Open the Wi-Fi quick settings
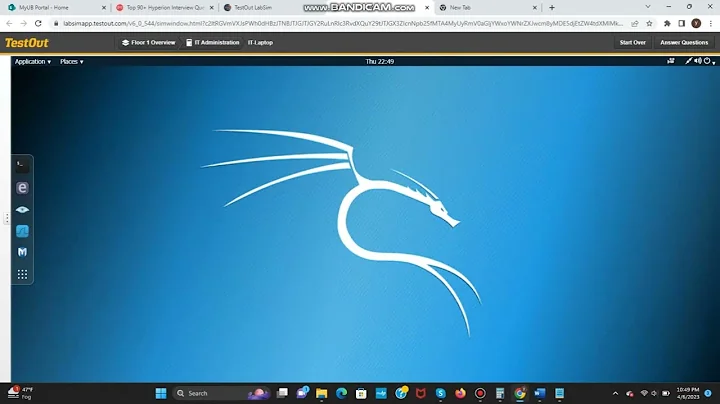The image size is (720, 404). click(x=644, y=393)
